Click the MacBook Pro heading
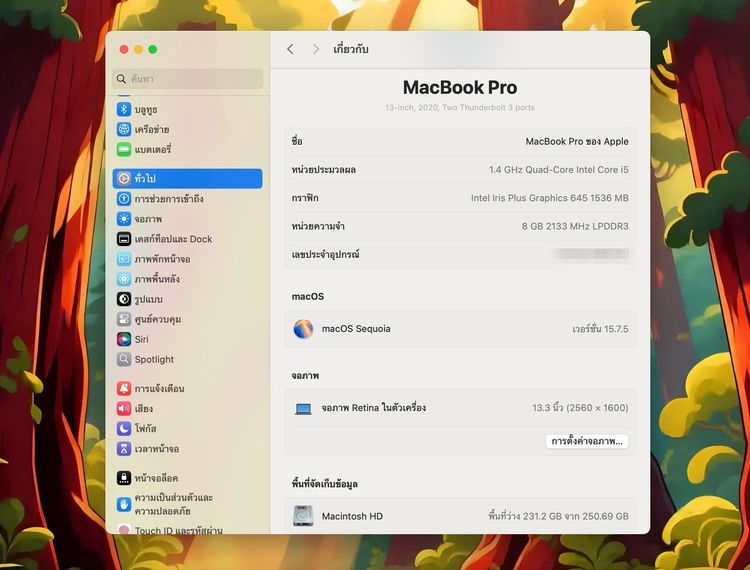This screenshot has height=570, width=750. pos(460,88)
